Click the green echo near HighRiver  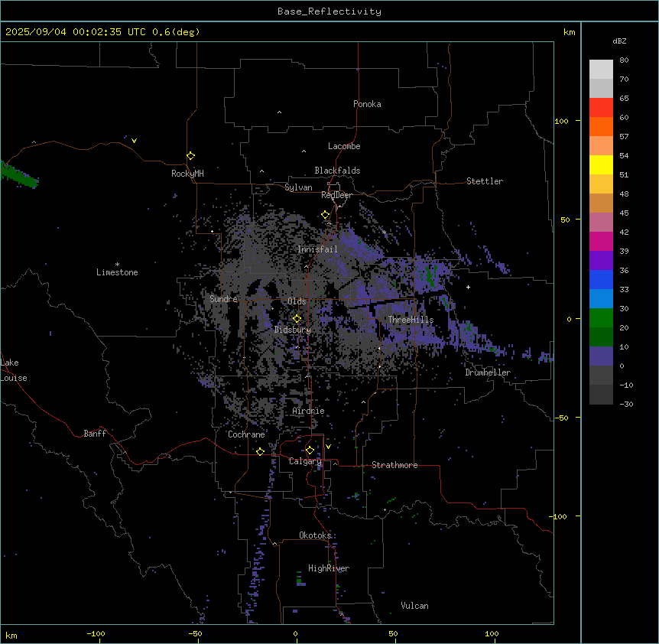tap(300, 579)
